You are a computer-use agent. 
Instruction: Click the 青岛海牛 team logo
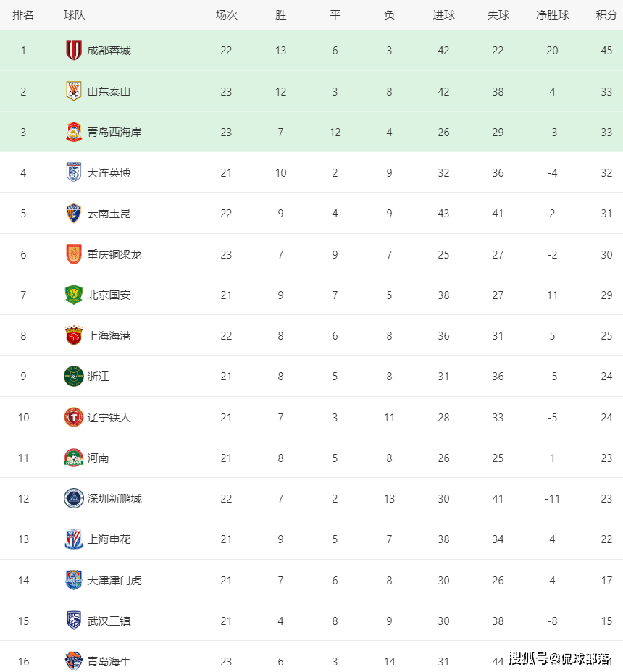[x=74, y=661]
